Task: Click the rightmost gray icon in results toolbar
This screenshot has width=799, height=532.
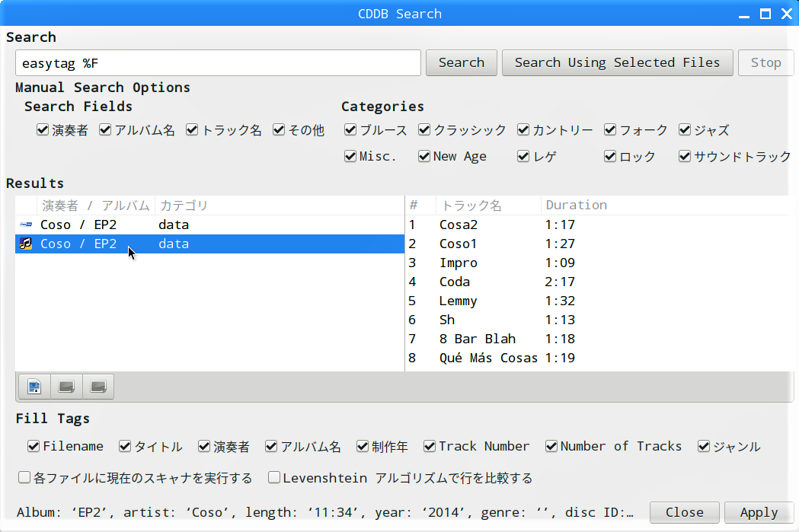Action: 97,387
